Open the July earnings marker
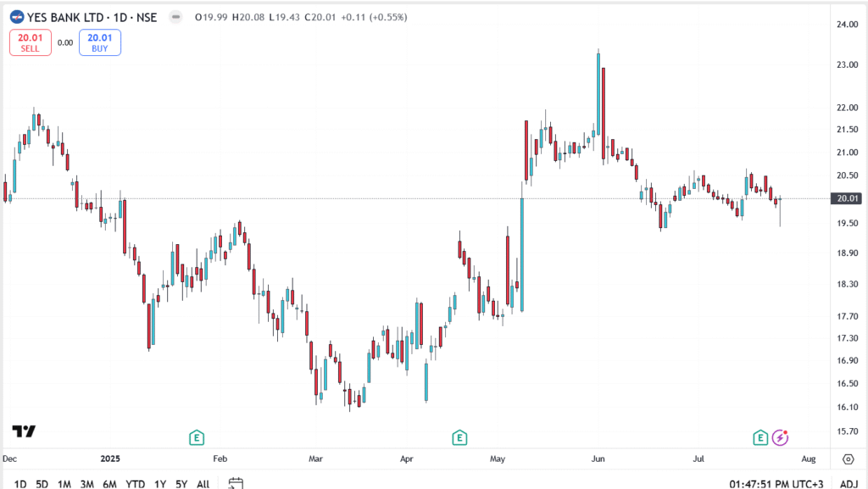Viewport: 868px width, 489px height. (x=761, y=437)
